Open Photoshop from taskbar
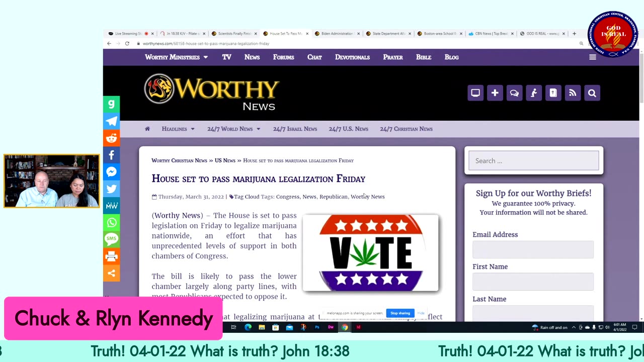Image resolution: width=644 pixels, height=362 pixels. tap(317, 327)
